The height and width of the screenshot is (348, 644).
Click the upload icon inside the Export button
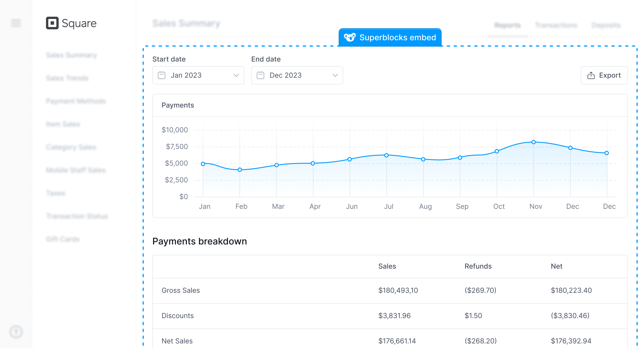591,75
